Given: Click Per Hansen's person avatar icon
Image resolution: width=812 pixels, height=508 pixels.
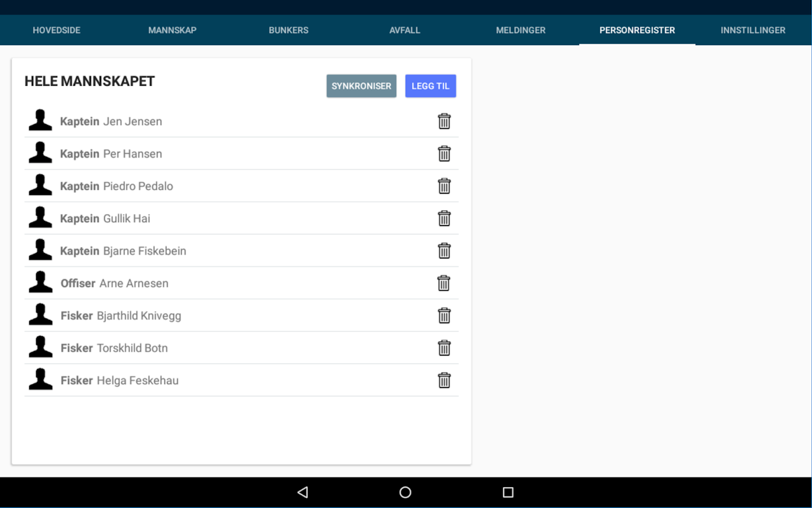Looking at the screenshot, I should (41, 153).
